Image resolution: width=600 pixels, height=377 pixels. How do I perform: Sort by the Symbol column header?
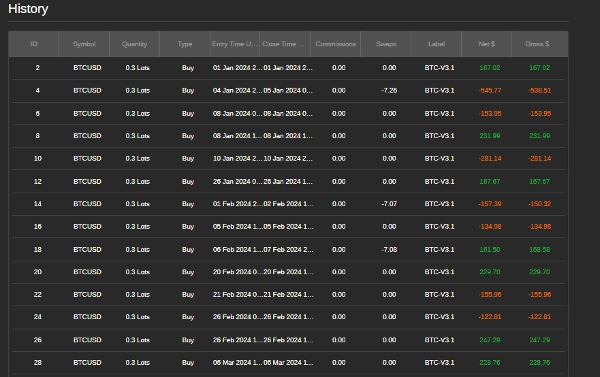(84, 44)
